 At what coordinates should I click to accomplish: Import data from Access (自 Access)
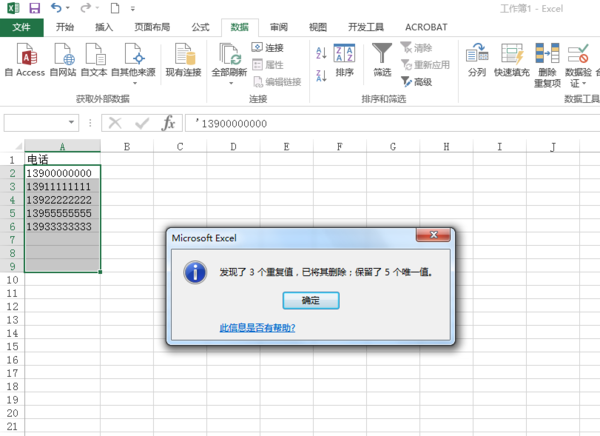click(x=25, y=60)
